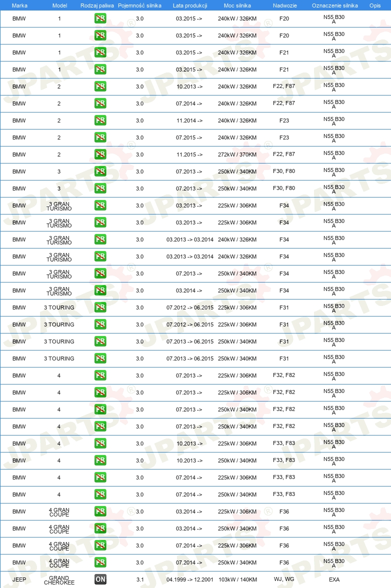Click 4 GRAN COUPE model in 07.2014 250kW row
Image resolution: width=391 pixels, height=588 pixels.
click(x=59, y=563)
